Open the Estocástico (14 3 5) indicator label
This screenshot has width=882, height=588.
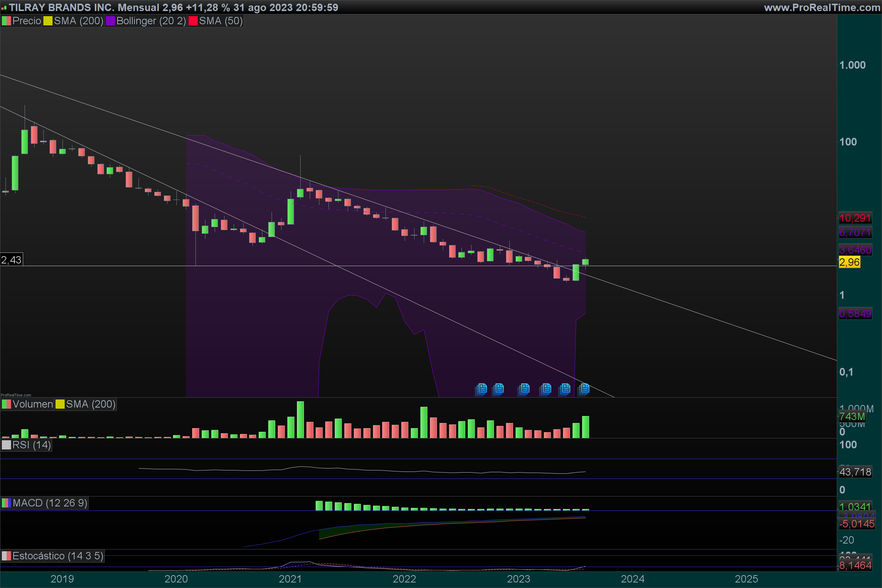57,556
